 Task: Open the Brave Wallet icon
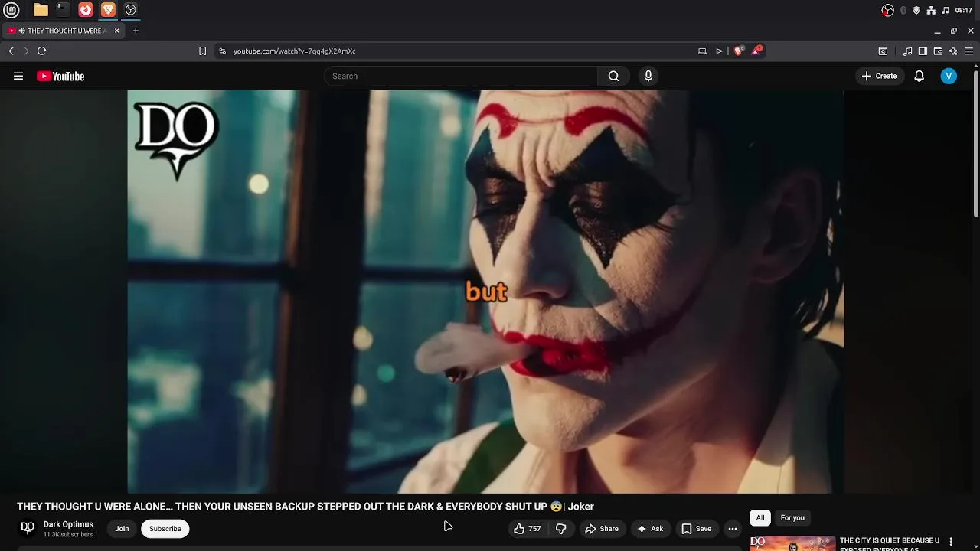click(x=938, y=51)
